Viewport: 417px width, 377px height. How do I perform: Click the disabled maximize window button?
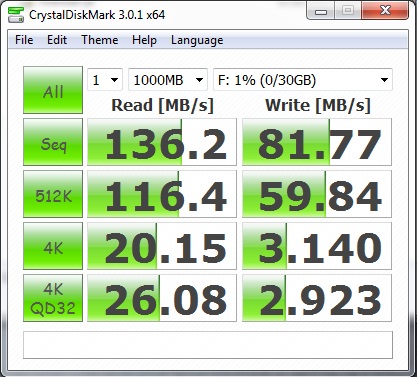tap(348, 11)
